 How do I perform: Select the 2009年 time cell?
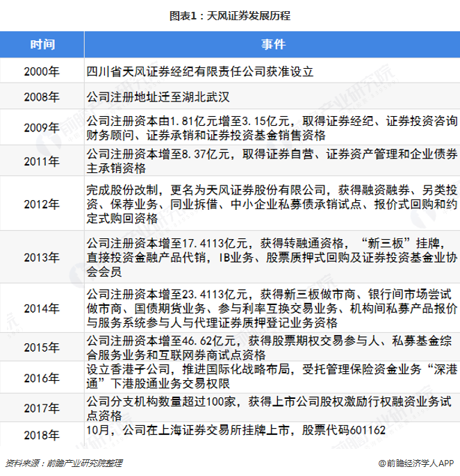pos(42,127)
